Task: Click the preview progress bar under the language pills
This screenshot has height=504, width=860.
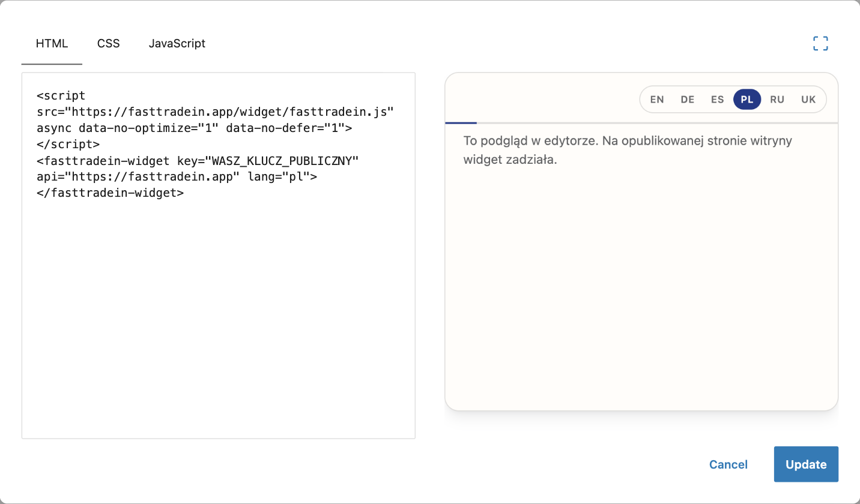Action: pos(641,123)
